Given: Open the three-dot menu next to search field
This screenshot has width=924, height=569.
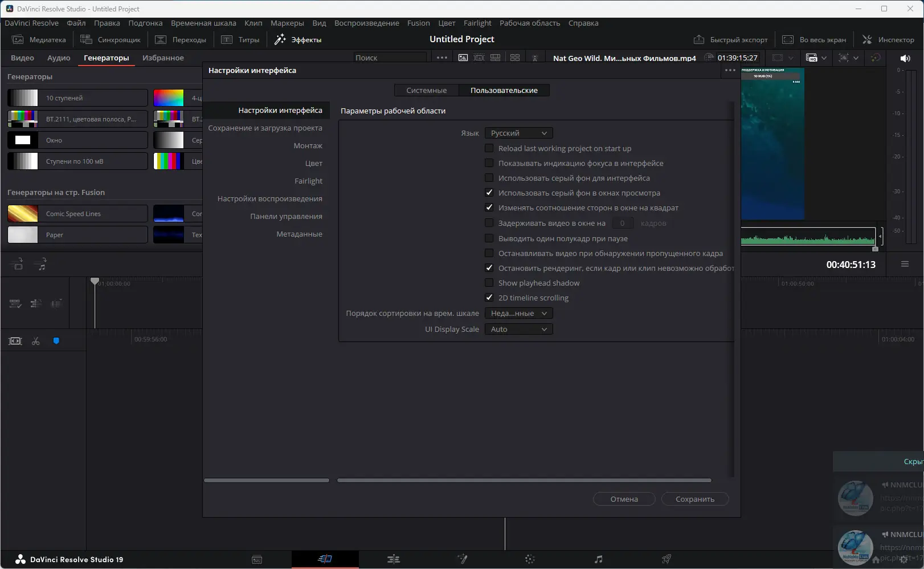Looking at the screenshot, I should (442, 58).
